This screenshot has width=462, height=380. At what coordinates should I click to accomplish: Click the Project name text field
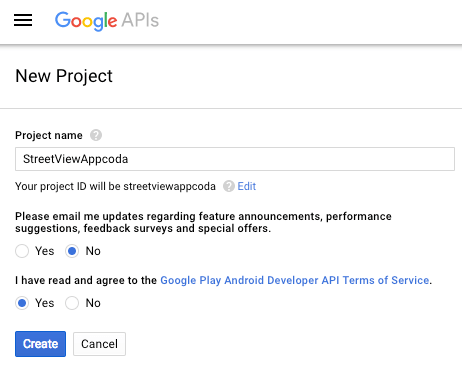(x=235, y=159)
